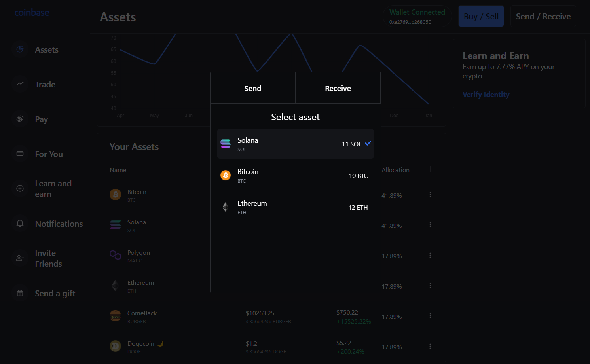Open the three-dot menu on Ethereum row

430,286
